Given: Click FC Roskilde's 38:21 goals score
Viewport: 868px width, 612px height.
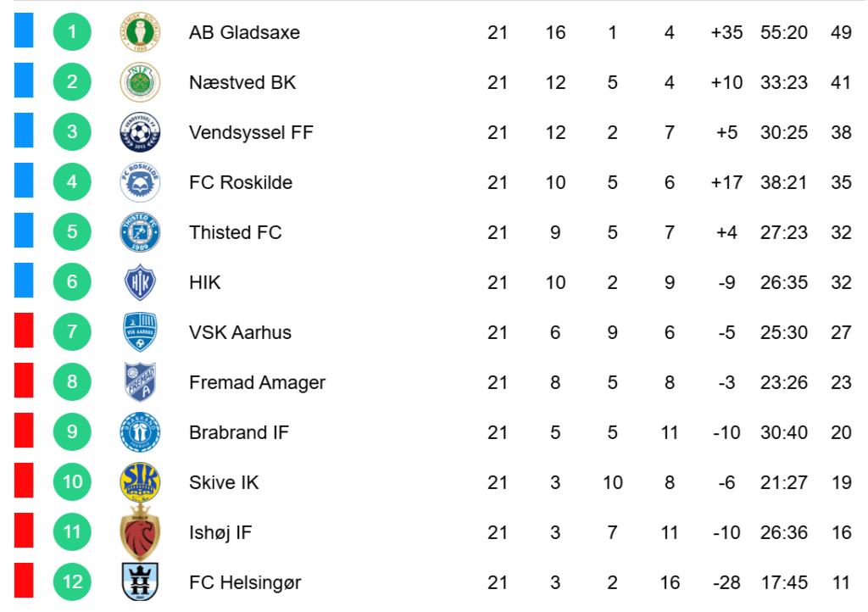Looking at the screenshot, I should click(784, 182).
